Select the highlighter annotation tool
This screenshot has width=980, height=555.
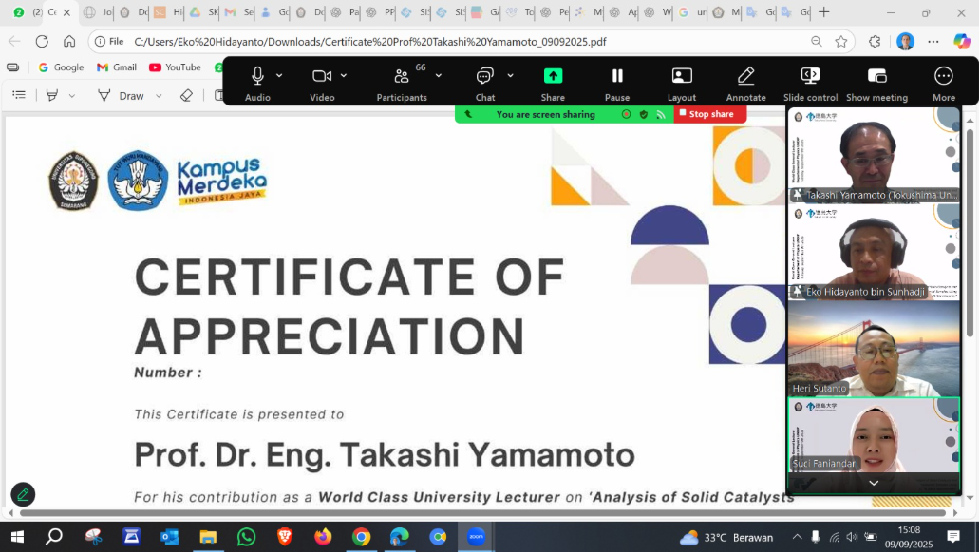52,95
